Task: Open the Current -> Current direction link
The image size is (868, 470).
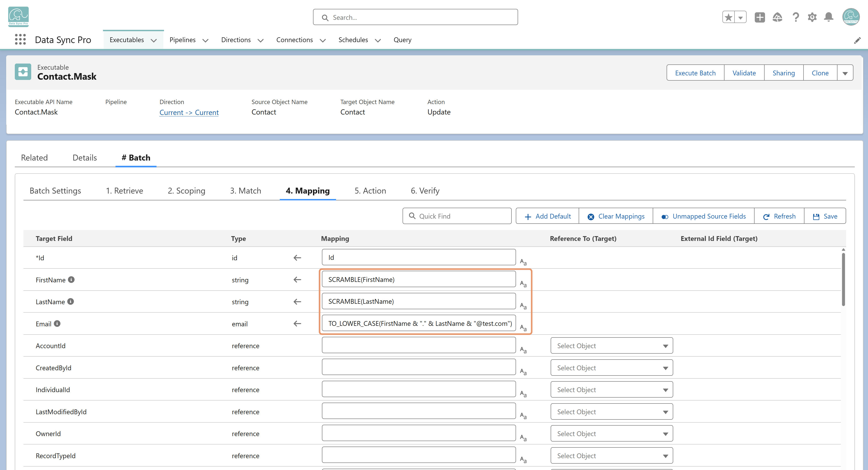Action: [189, 112]
